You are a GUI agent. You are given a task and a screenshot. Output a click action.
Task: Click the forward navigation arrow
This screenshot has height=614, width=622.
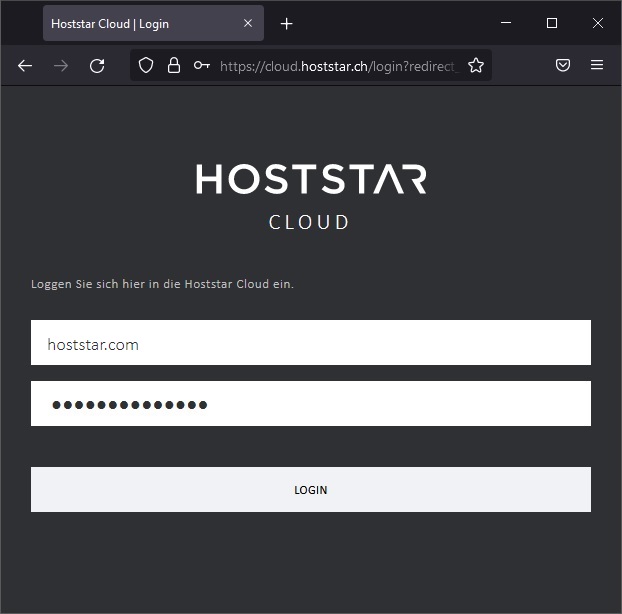(61, 65)
